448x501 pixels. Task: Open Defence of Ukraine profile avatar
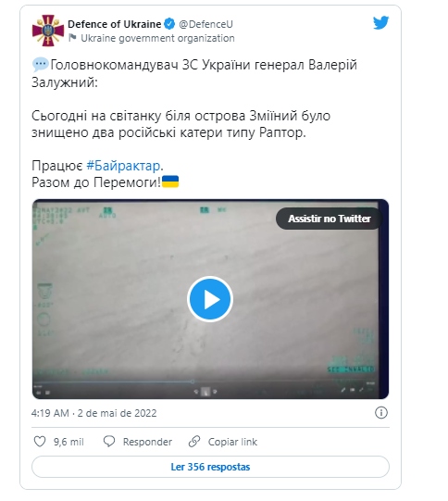pos(48,31)
